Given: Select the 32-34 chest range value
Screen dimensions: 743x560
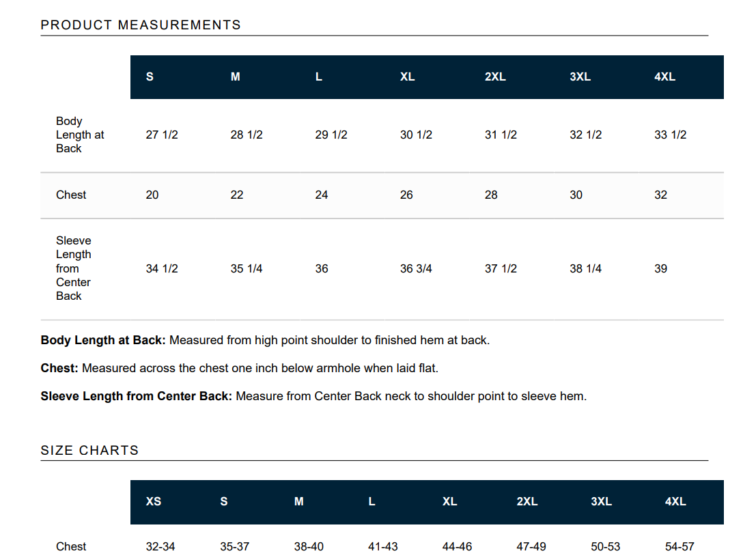Looking at the screenshot, I should [x=160, y=547].
